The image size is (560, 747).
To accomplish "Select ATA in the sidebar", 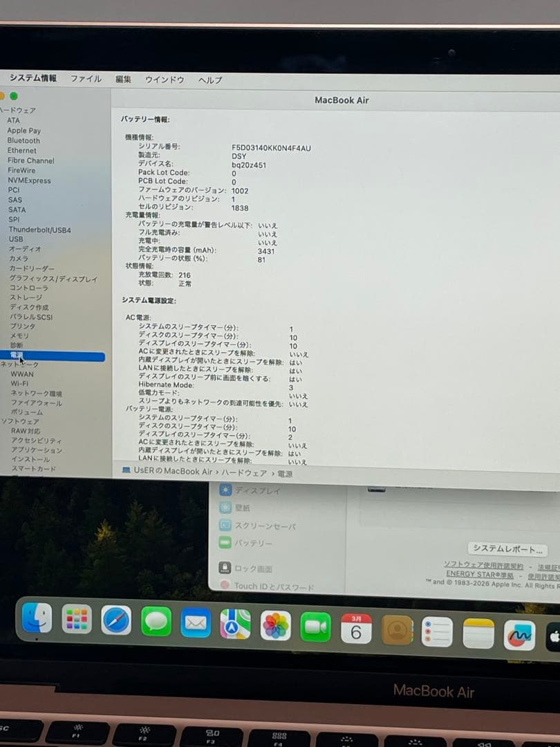I will tap(13, 120).
